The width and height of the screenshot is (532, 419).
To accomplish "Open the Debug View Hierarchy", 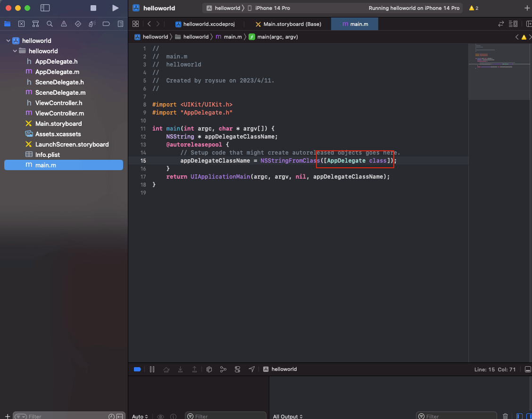I will pos(209,369).
